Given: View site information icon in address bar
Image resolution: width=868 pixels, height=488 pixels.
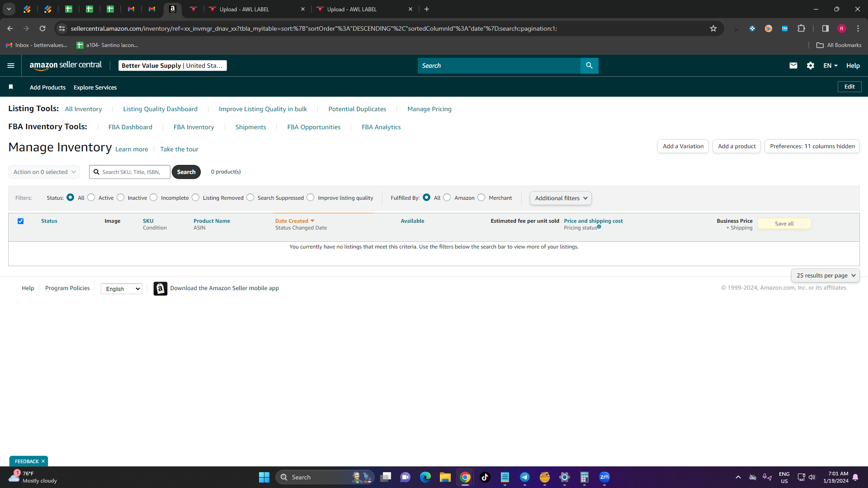Looking at the screenshot, I should coord(62,28).
